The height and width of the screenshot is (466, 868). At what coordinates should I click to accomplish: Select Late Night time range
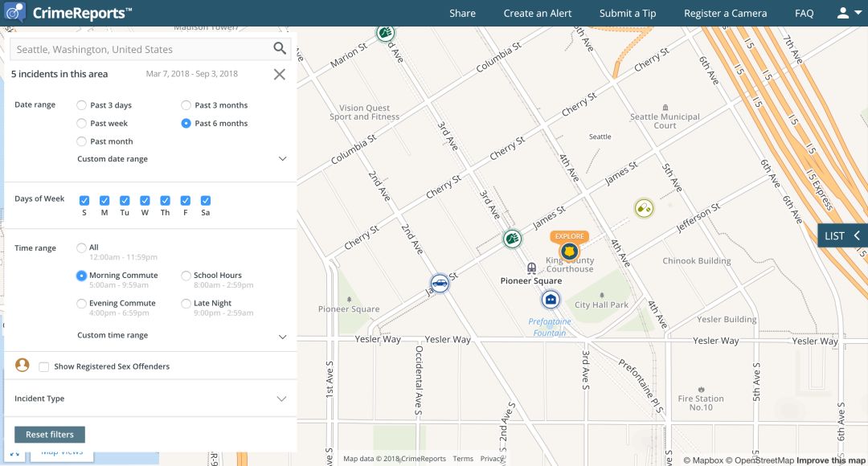click(186, 303)
